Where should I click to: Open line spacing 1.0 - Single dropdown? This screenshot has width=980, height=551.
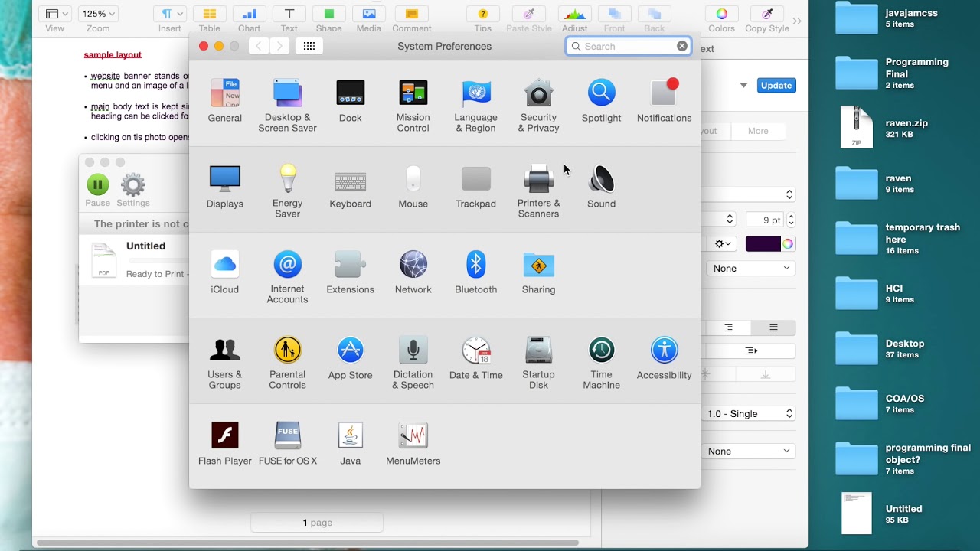[x=750, y=413]
